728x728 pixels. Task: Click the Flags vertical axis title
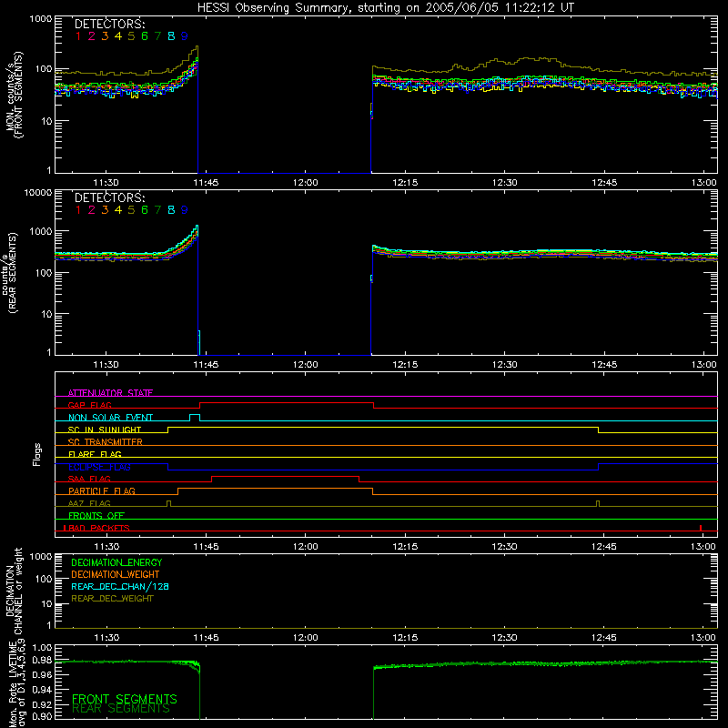[37, 454]
